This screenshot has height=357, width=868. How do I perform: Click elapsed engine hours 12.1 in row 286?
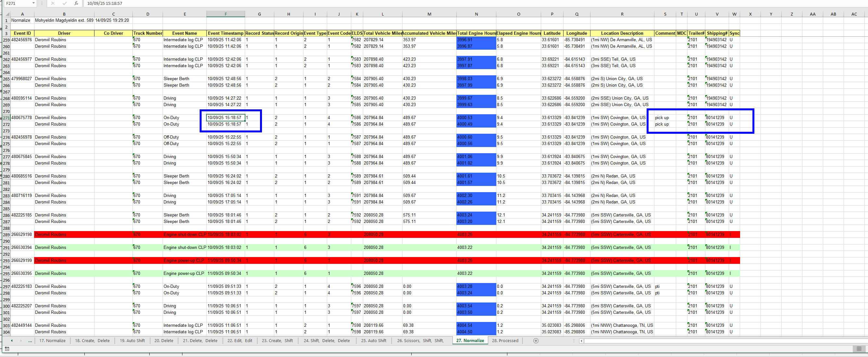[x=518, y=215]
